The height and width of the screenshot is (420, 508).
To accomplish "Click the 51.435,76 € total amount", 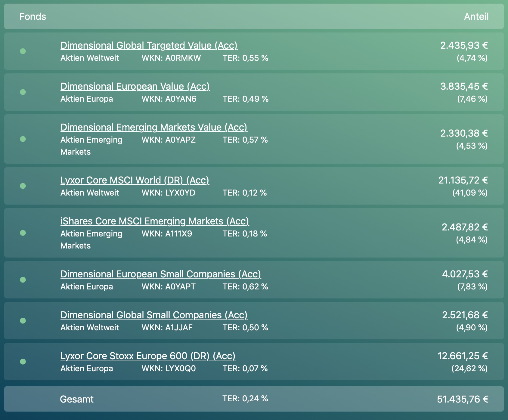I will (462, 399).
